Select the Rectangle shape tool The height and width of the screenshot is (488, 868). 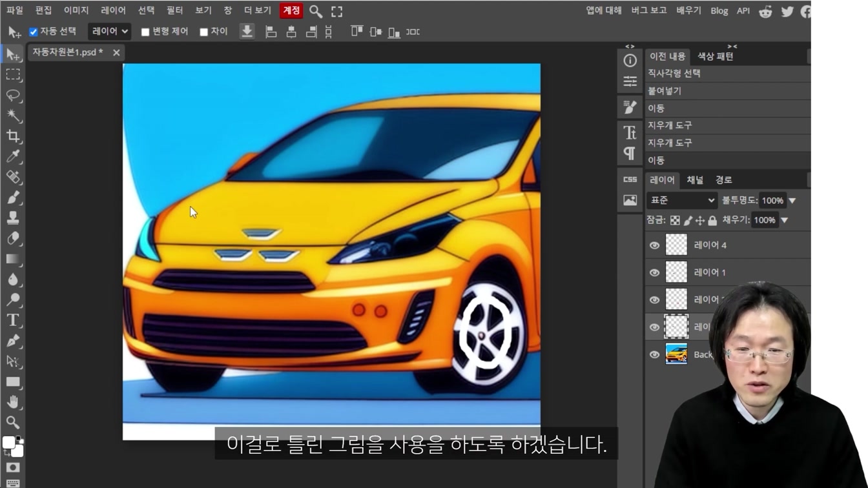click(13, 381)
